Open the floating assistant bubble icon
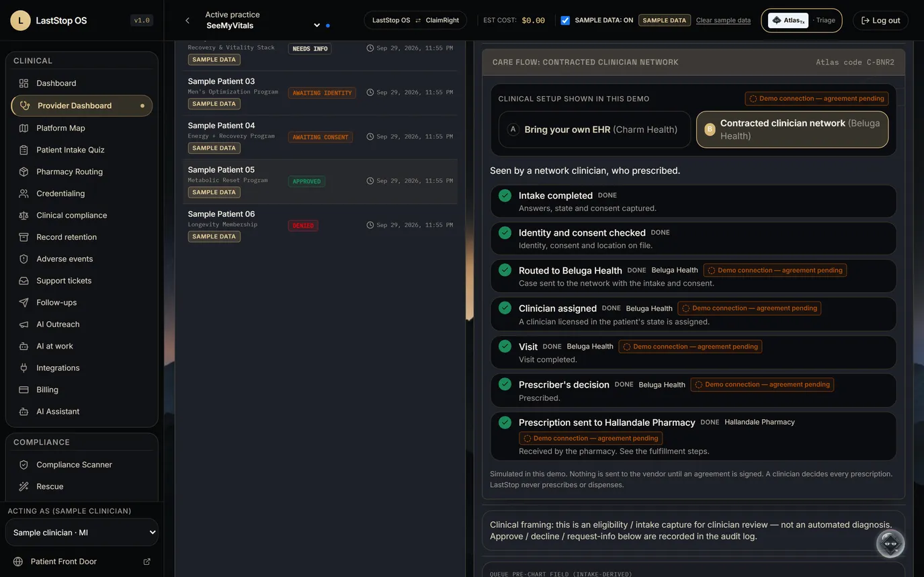This screenshot has height=577, width=924. click(890, 543)
